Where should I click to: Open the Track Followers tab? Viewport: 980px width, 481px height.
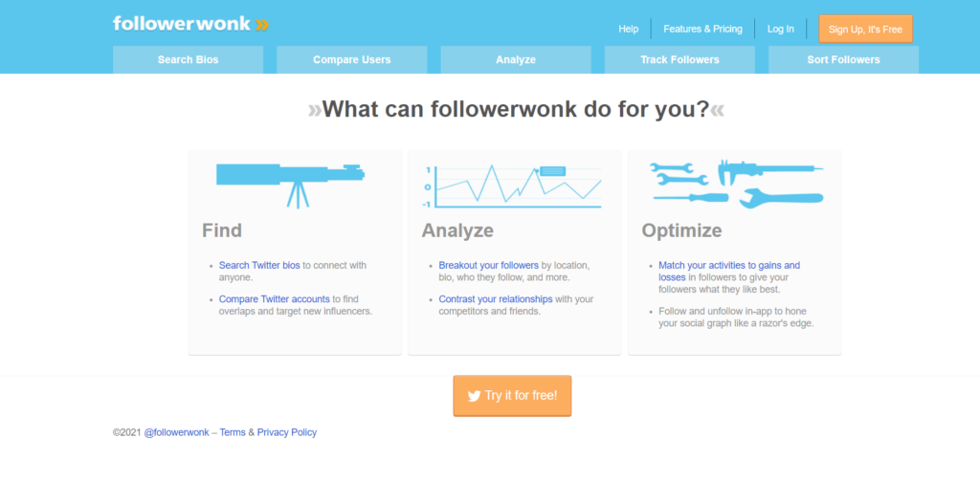click(679, 59)
